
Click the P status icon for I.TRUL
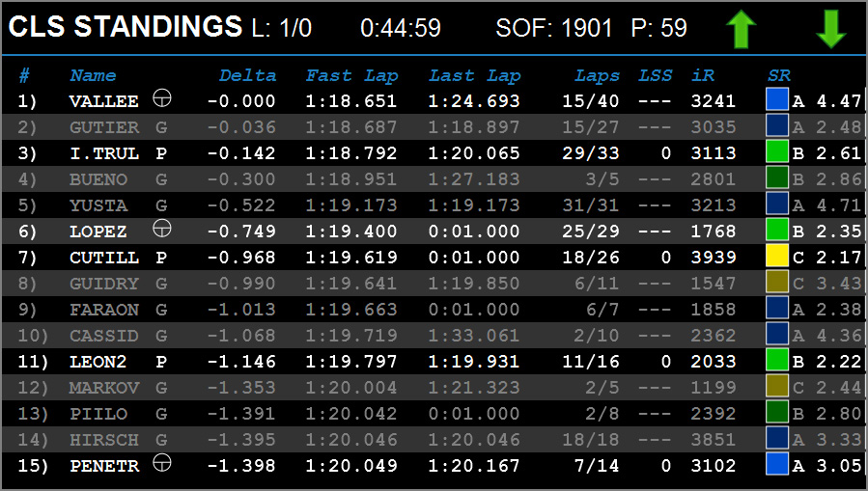pyautogui.click(x=161, y=153)
